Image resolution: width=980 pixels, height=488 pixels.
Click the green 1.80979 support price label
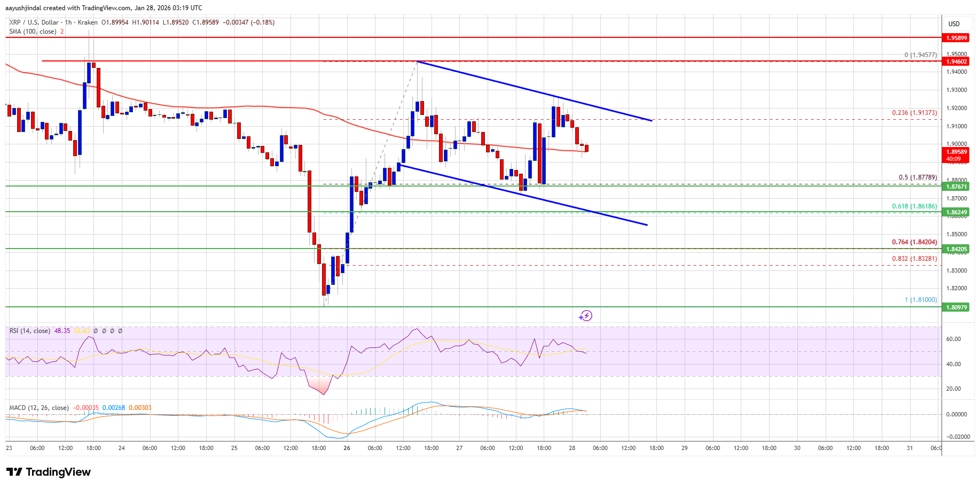(955, 307)
